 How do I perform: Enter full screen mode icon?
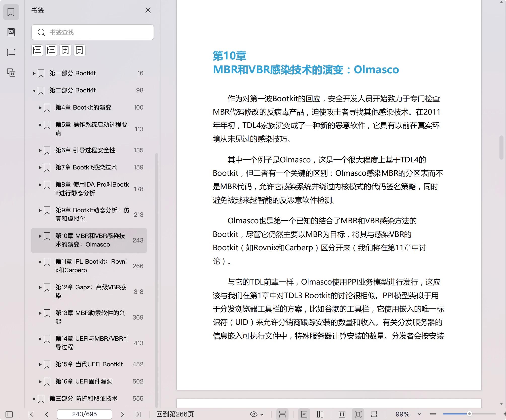[x=358, y=414]
